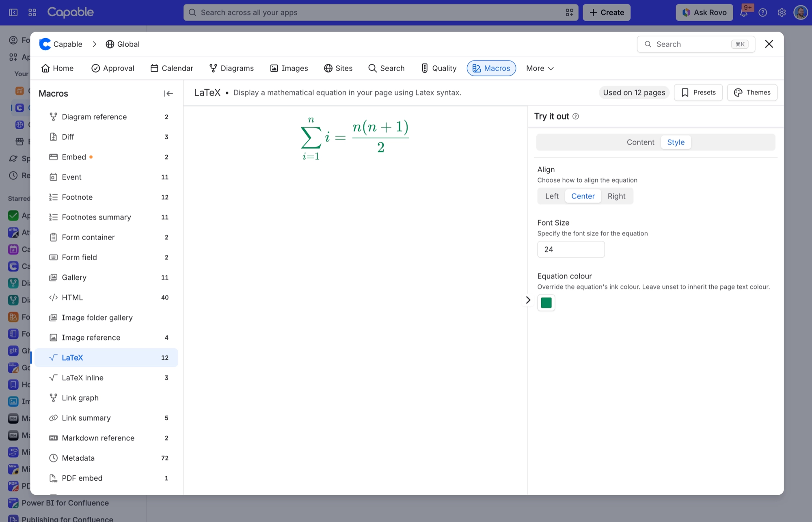
Task: Select the Diff macro
Action: tap(106, 137)
